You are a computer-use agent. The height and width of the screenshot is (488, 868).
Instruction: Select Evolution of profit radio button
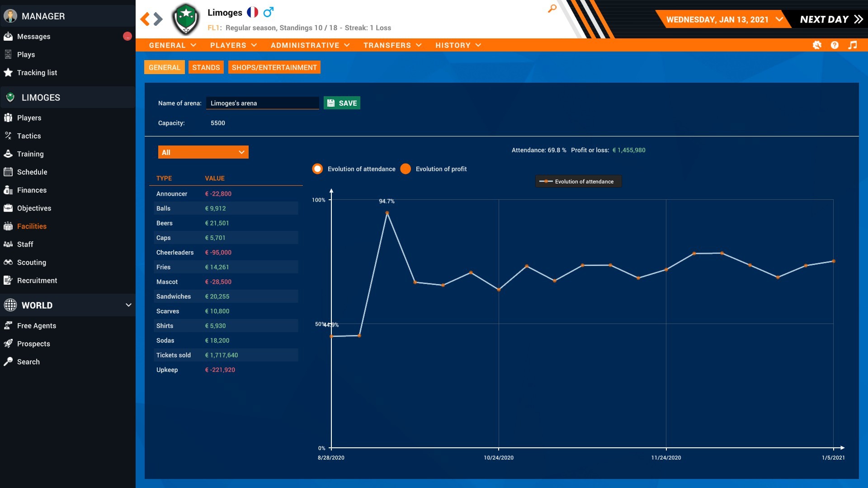pyautogui.click(x=406, y=169)
